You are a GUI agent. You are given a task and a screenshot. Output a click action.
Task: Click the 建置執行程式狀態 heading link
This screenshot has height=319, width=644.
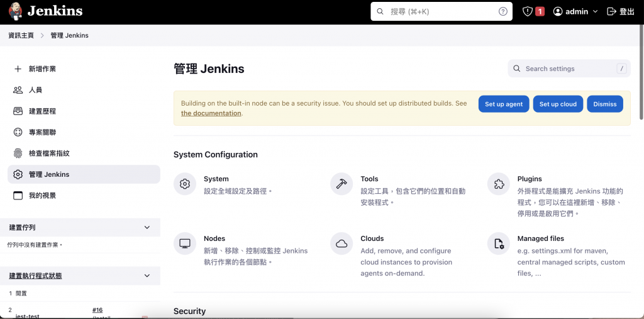(35, 276)
